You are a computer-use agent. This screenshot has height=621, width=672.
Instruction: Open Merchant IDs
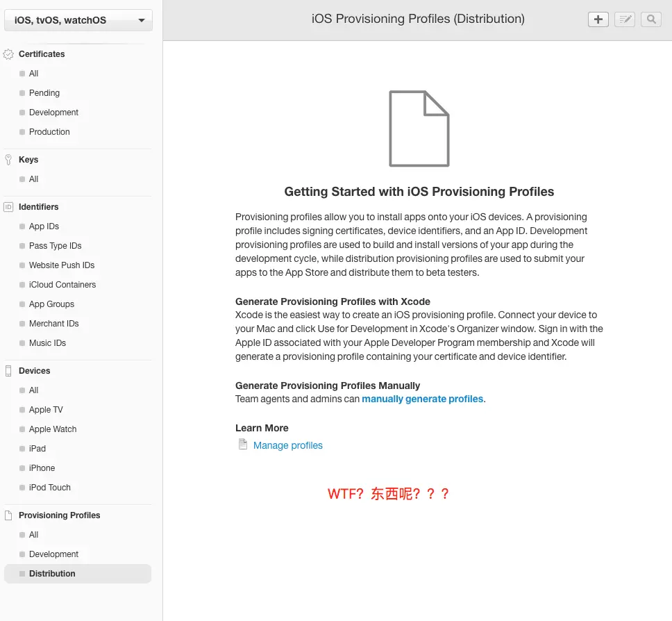(53, 324)
